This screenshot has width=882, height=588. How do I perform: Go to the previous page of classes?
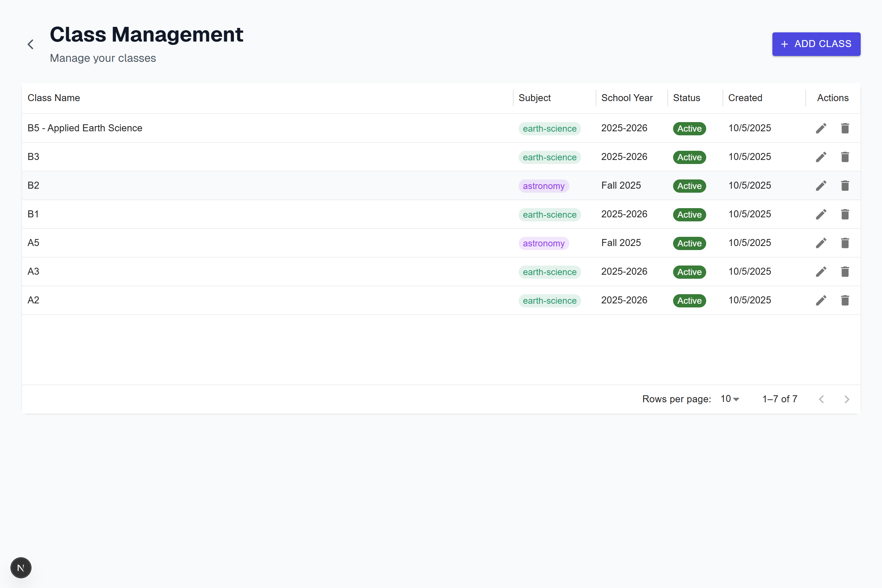822,399
